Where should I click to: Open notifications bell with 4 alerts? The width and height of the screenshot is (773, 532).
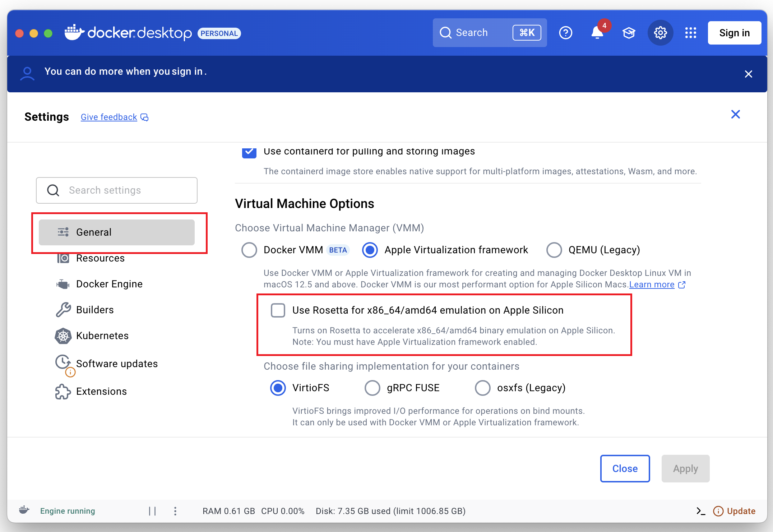[597, 33]
